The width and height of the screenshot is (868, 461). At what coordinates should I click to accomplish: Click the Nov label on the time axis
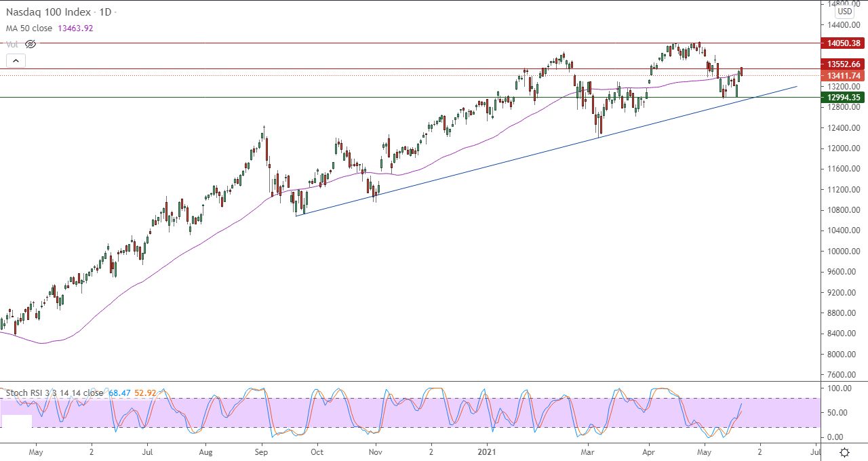point(376,452)
